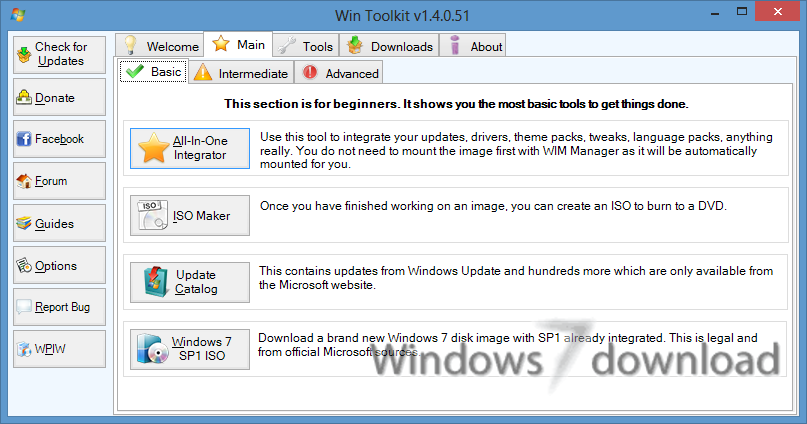Switch to the Intermediate sub-tab
This screenshot has width=807, height=424.
click(x=241, y=73)
